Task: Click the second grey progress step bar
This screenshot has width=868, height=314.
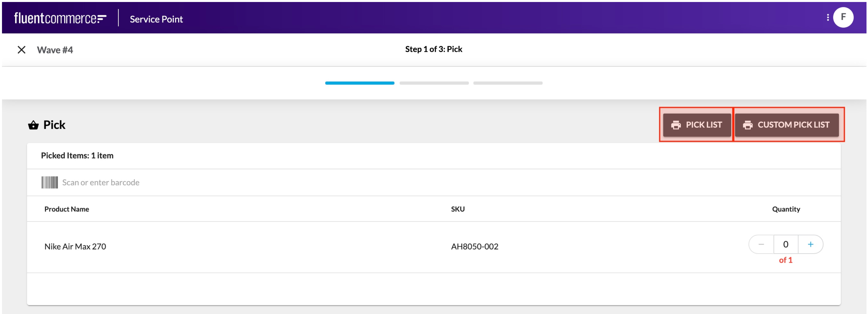Action: pyautogui.click(x=434, y=83)
